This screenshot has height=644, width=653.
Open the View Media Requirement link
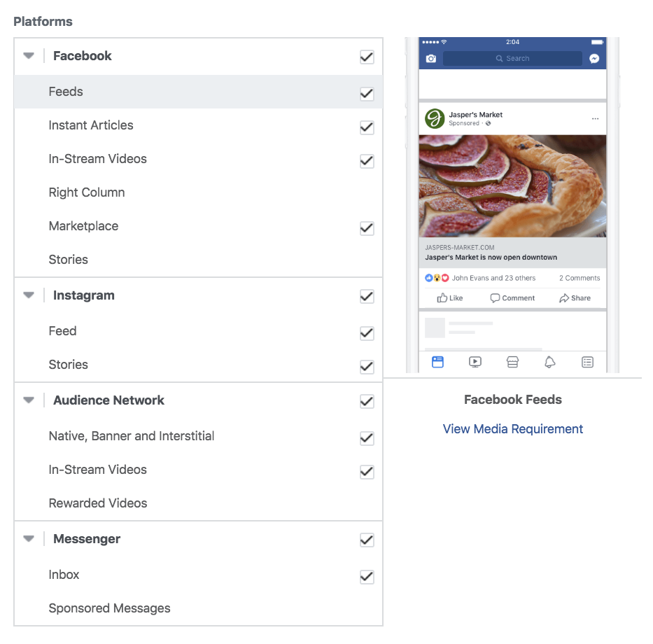(x=513, y=429)
